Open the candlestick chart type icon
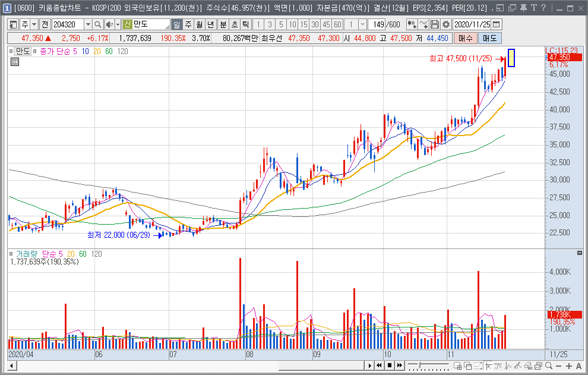588x375 pixels. click(x=412, y=25)
